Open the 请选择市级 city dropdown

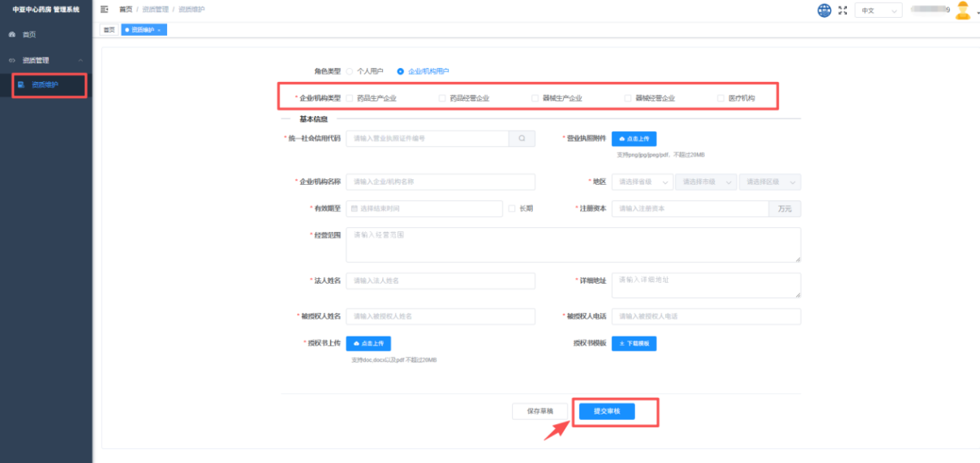coord(706,182)
